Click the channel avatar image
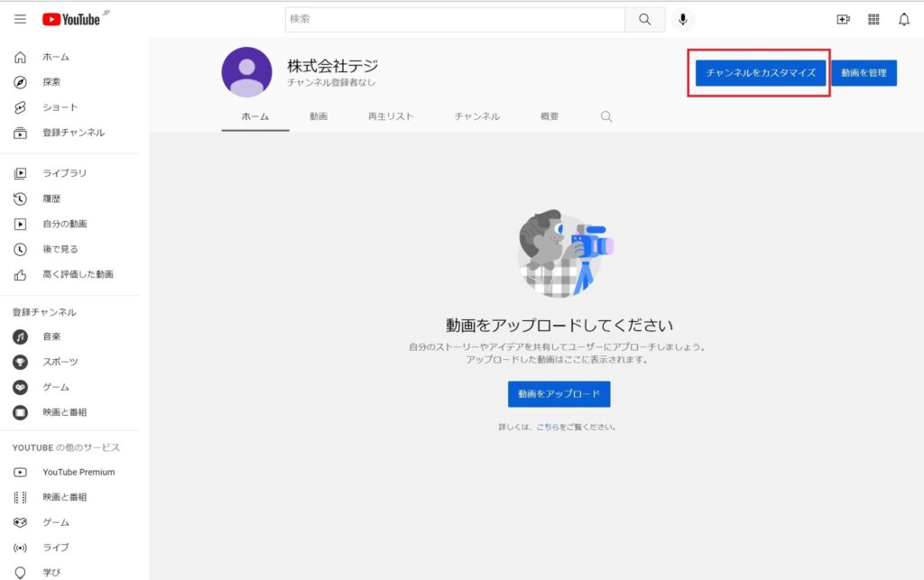 coord(246,72)
